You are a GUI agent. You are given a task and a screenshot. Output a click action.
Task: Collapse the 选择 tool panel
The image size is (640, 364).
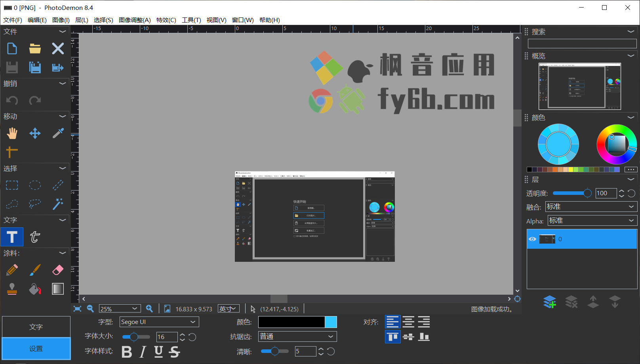62,168
